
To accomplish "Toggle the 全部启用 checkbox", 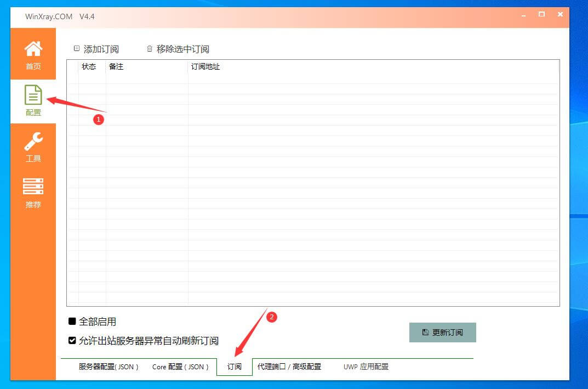I will point(72,322).
